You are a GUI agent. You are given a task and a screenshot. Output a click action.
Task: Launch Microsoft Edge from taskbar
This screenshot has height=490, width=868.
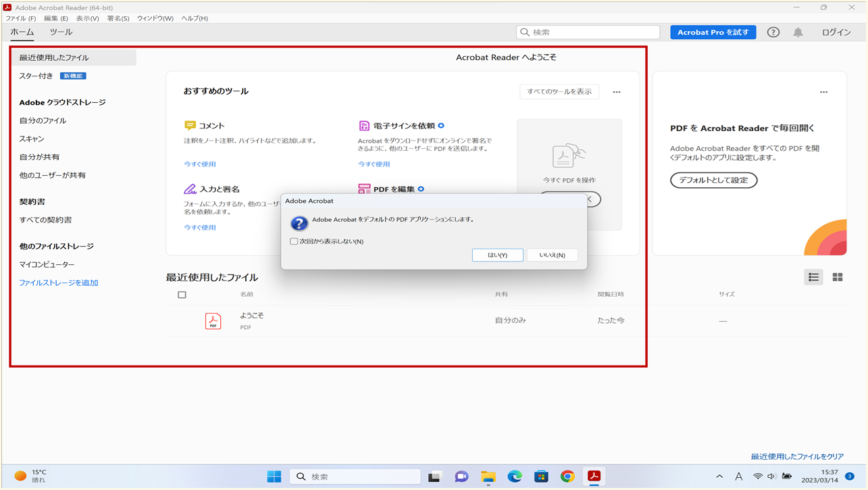point(515,476)
